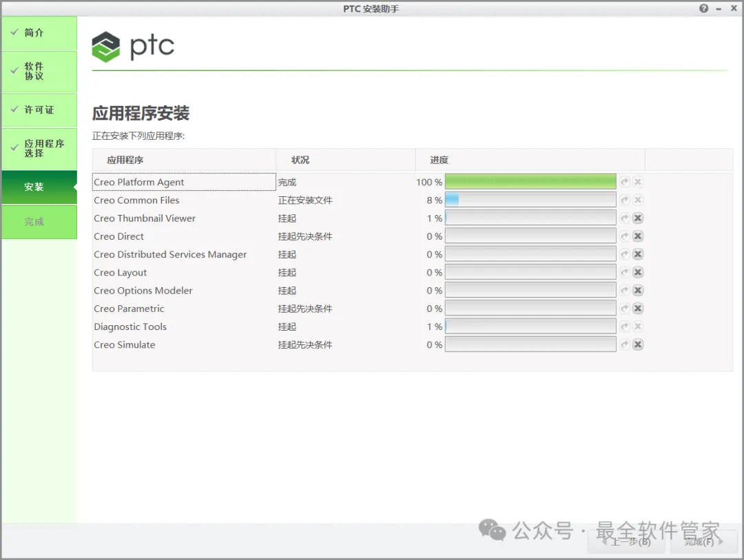
Task: Click the retry icon for Creo Options Modeler
Action: tap(625, 290)
